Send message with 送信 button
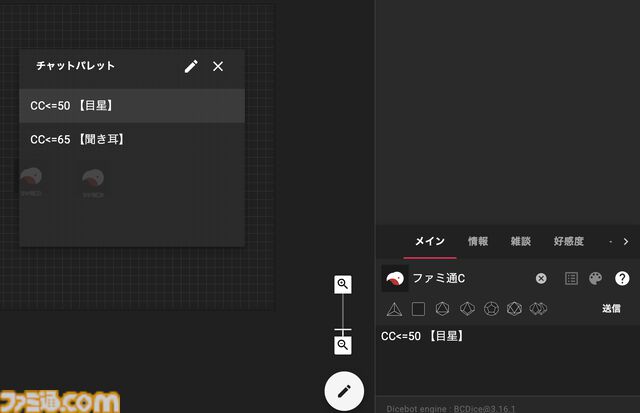Screen dimensions: 640x413 pos(611,309)
